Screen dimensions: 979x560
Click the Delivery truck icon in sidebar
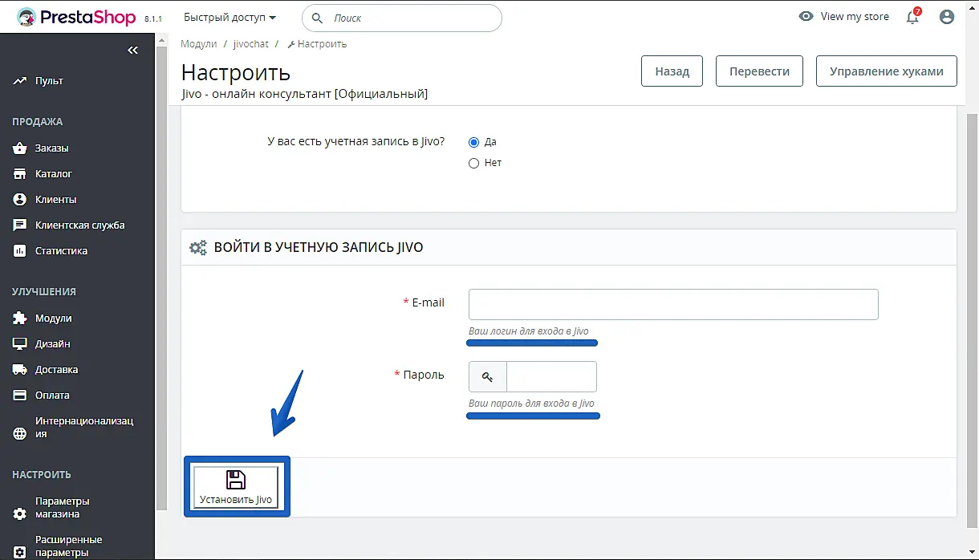[x=20, y=370]
